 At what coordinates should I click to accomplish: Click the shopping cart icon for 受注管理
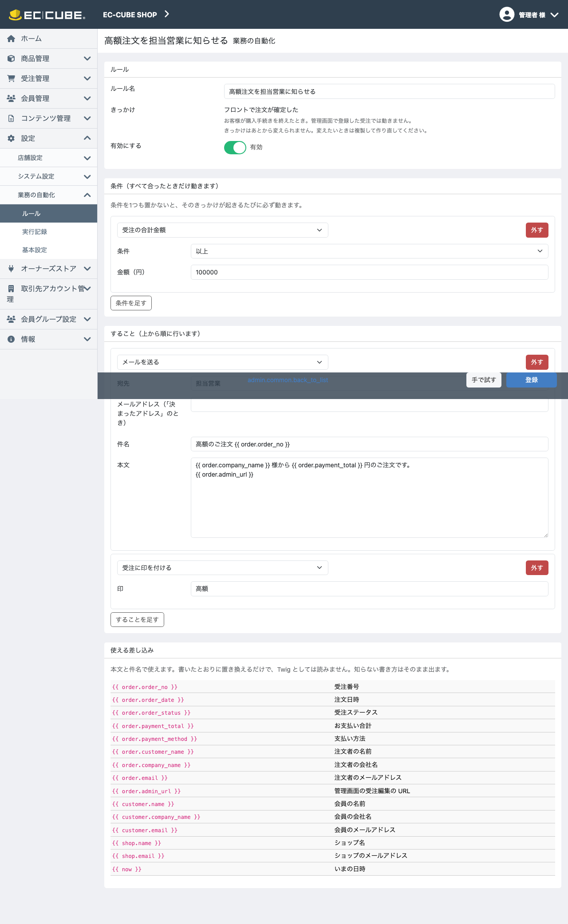click(11, 78)
